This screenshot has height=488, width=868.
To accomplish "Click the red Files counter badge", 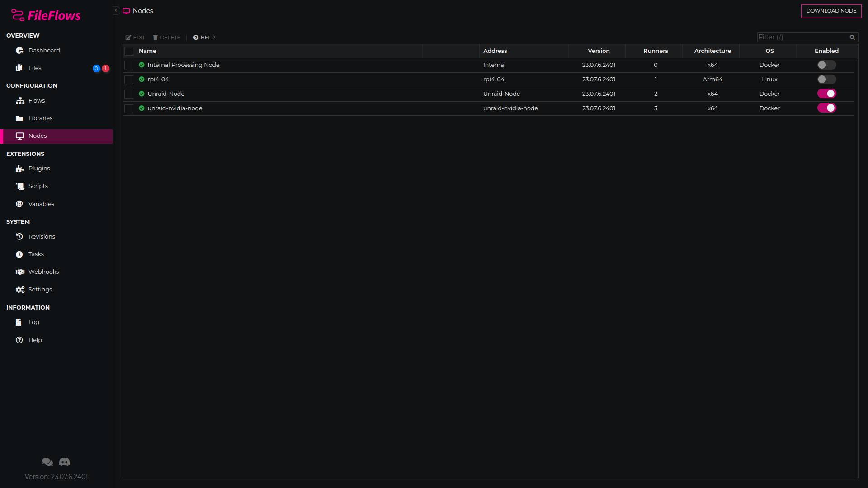I will [x=105, y=68].
